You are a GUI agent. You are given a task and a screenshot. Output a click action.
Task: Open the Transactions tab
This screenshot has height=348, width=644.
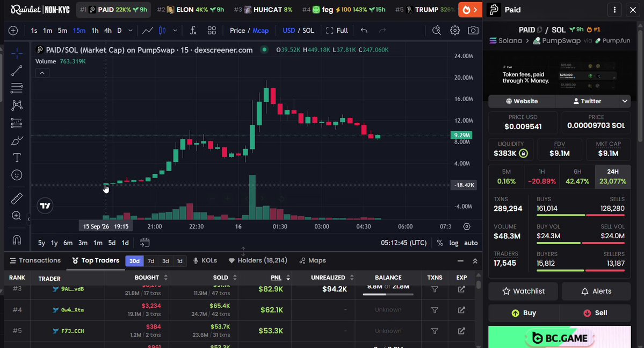(35, 260)
